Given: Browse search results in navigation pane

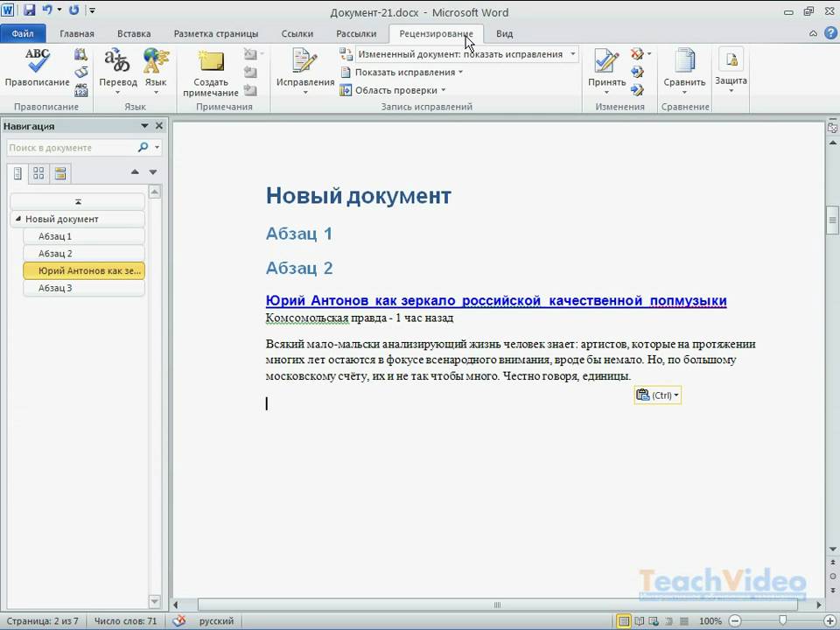Looking at the screenshot, I should 60,173.
